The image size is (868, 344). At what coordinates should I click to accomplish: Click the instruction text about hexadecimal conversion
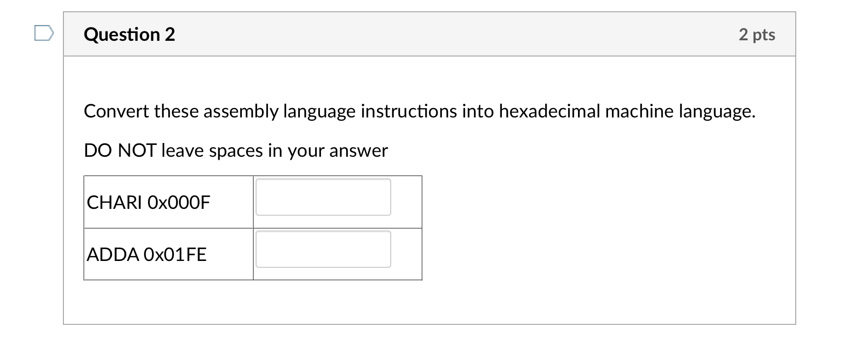pos(420,111)
